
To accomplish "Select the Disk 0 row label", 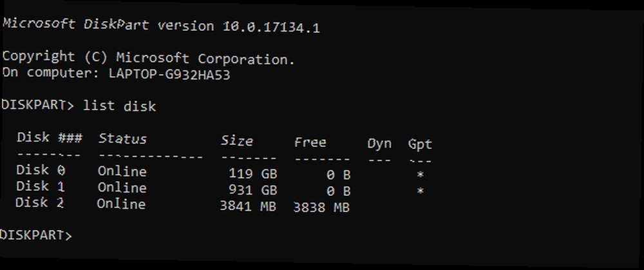I will [41, 169].
